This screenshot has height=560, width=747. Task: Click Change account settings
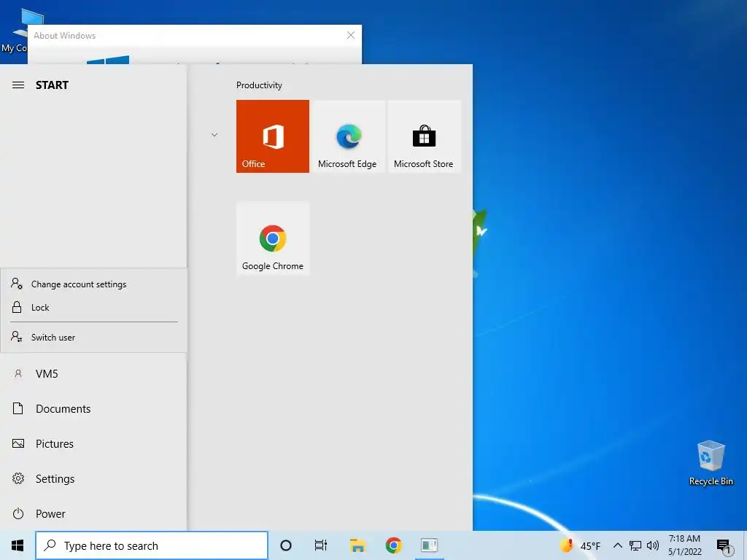pos(93,284)
